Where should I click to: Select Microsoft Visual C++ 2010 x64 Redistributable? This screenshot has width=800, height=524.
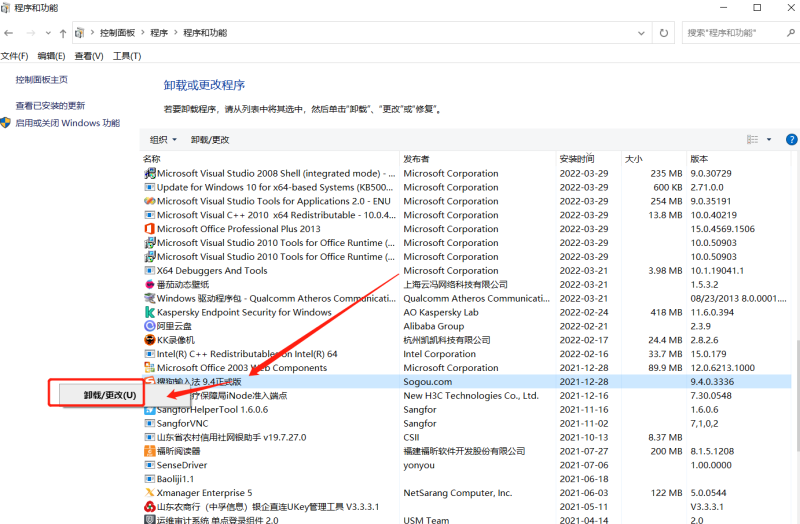point(466,215)
